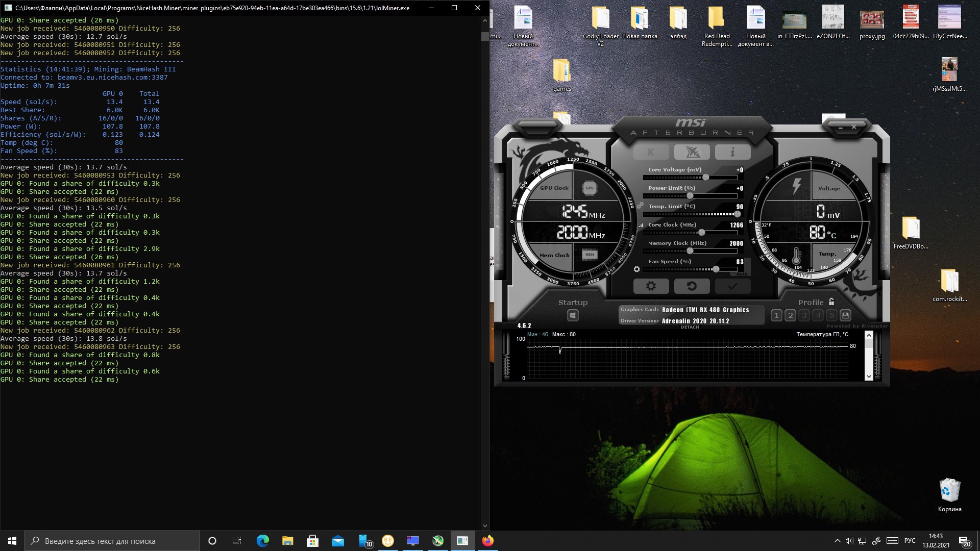This screenshot has width=980, height=551.
Task: Adjust the Temp. Limit slider handle
Action: (737, 214)
